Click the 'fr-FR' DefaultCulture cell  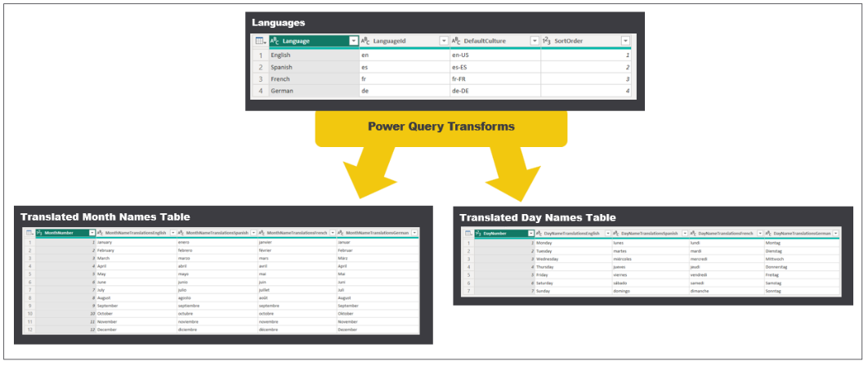click(x=495, y=79)
